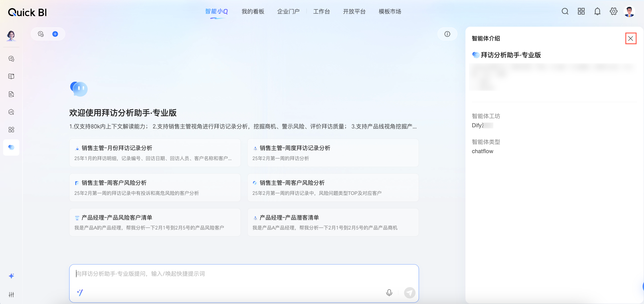Open the search icon in header

click(565, 11)
